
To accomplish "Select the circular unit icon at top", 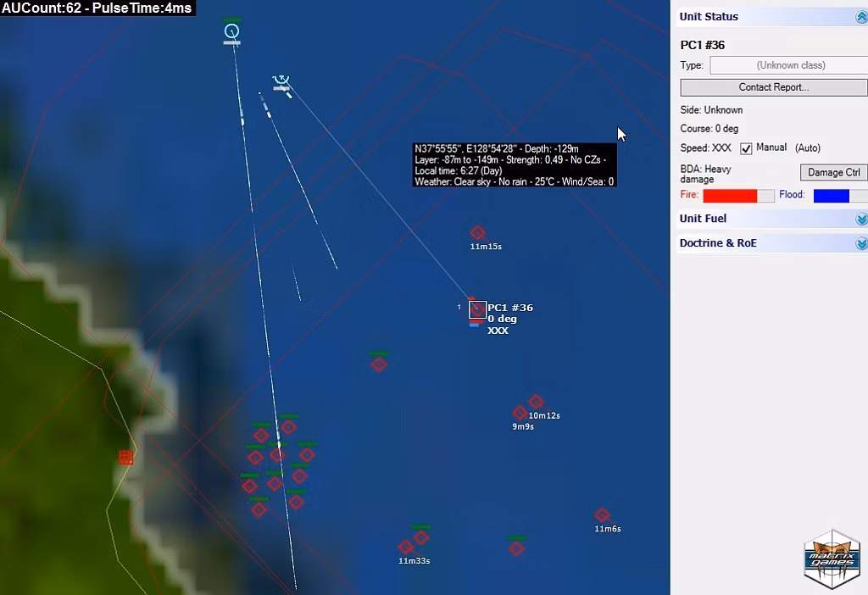I will coord(232,31).
